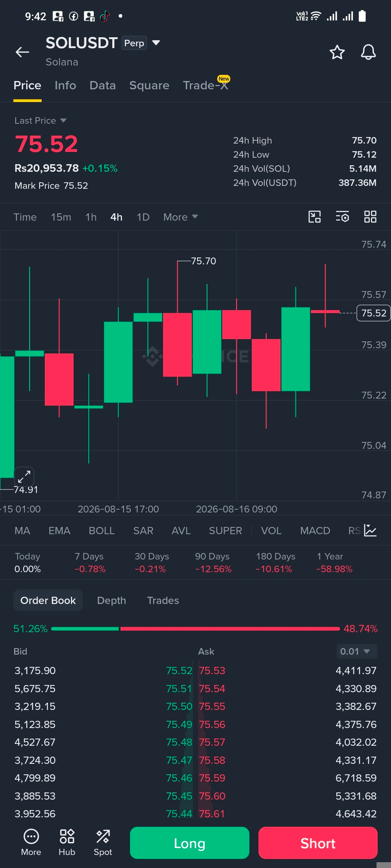The width and height of the screenshot is (391, 868).
Task: Open the Square tab
Action: point(149,85)
